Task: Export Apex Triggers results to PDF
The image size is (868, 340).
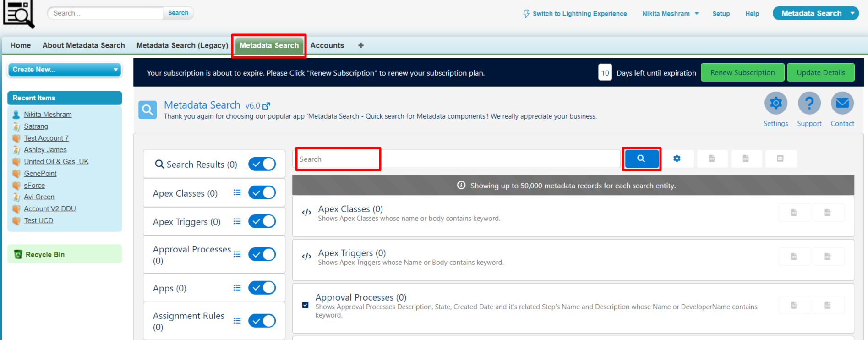Action: (x=794, y=257)
